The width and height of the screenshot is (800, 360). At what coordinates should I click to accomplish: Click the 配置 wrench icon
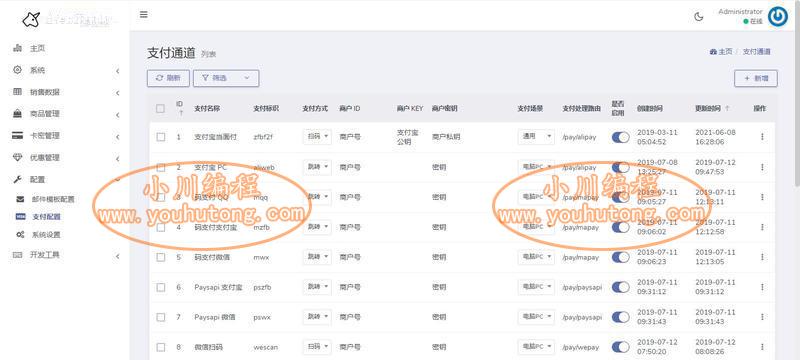(x=17, y=179)
